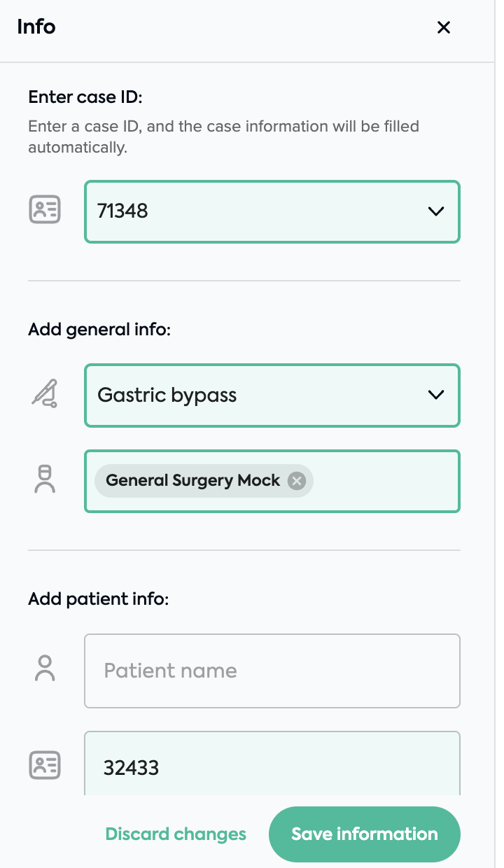The image size is (504, 868).
Task: Click the case ID card icon
Action: point(45,210)
